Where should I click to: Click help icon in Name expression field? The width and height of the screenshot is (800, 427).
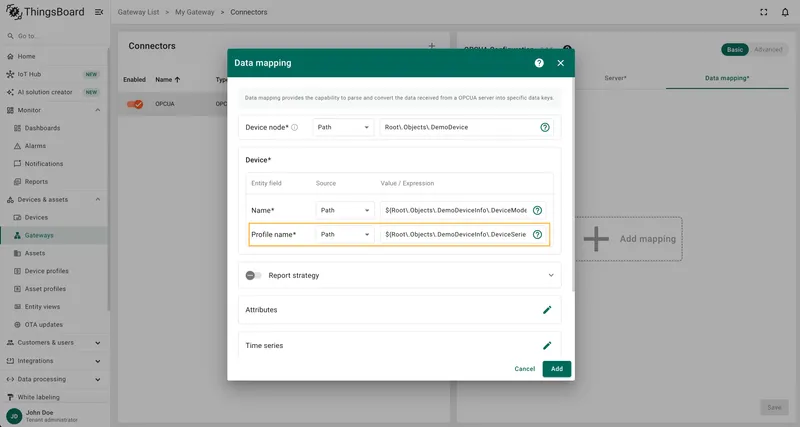coord(537,210)
